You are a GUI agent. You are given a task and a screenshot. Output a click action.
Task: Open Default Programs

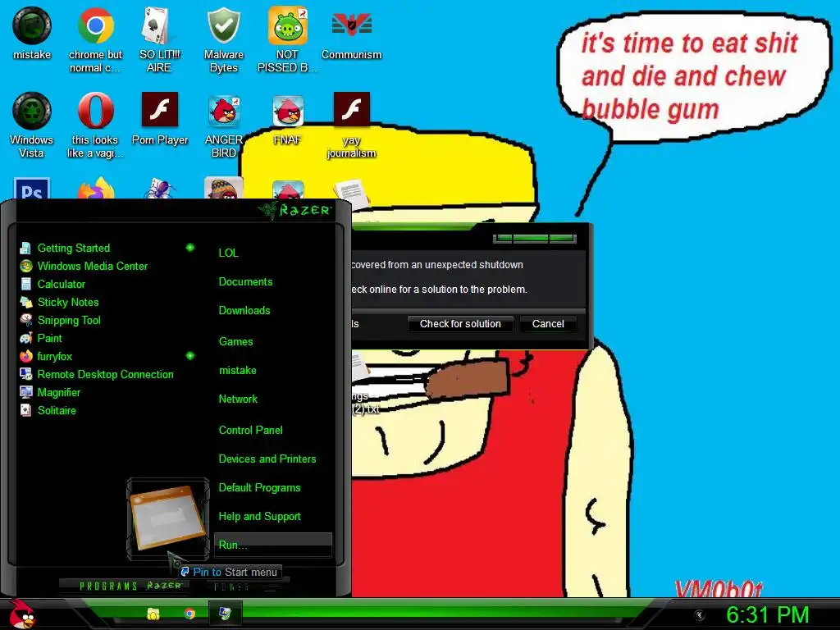[259, 488]
